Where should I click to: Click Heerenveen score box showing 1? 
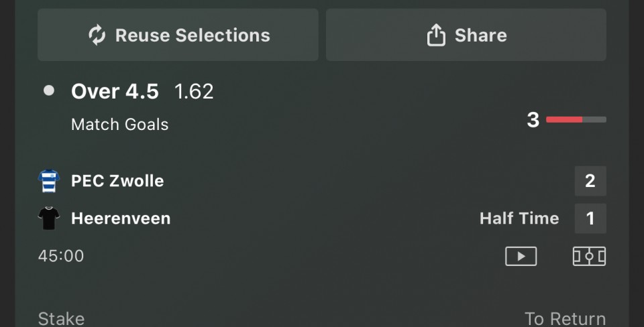pos(590,218)
